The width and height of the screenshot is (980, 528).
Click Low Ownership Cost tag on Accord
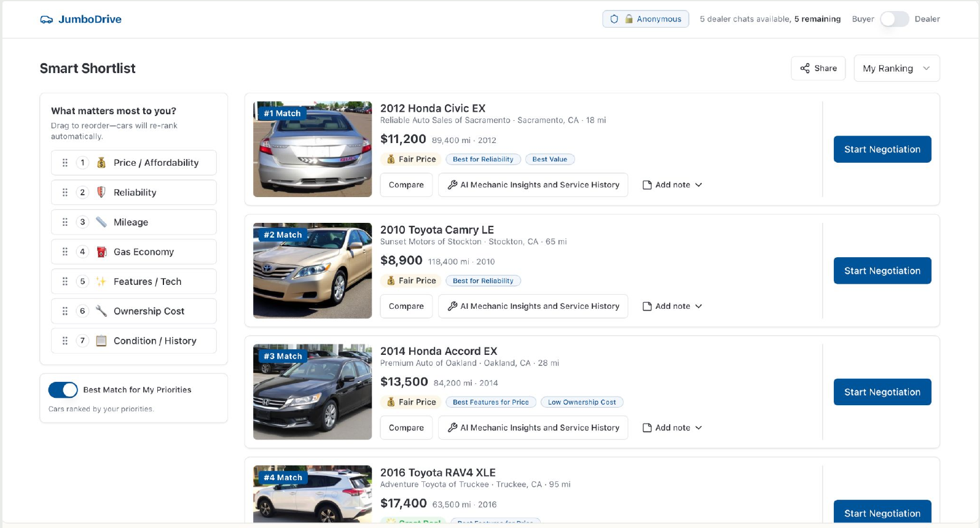[x=582, y=402]
